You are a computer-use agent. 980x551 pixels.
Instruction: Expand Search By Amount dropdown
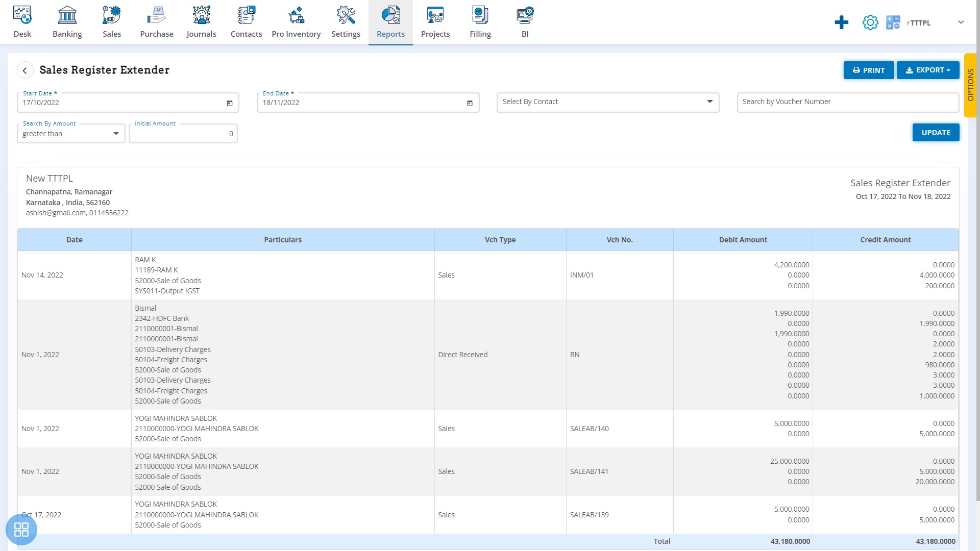coord(116,133)
